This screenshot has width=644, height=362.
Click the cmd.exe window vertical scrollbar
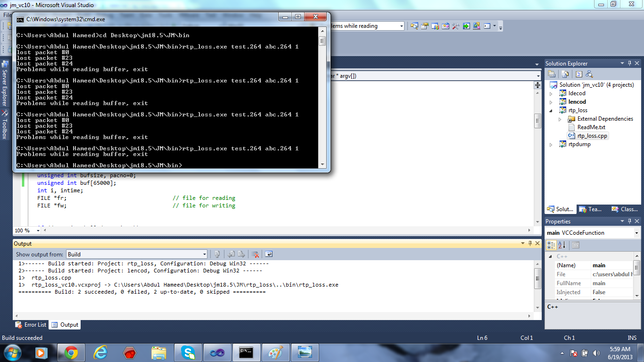[322, 94]
